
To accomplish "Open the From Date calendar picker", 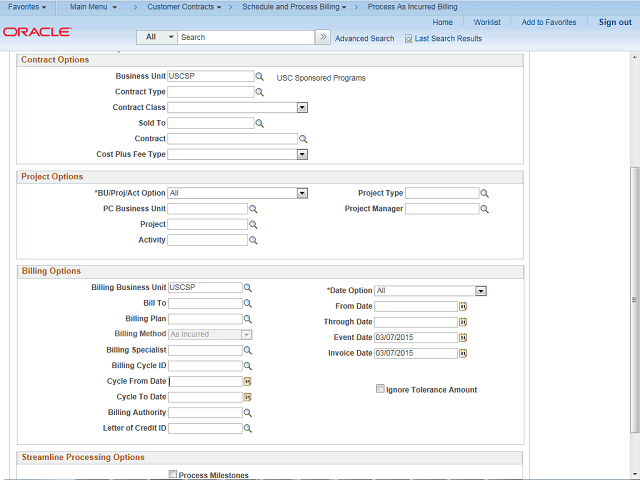I will pos(463,306).
